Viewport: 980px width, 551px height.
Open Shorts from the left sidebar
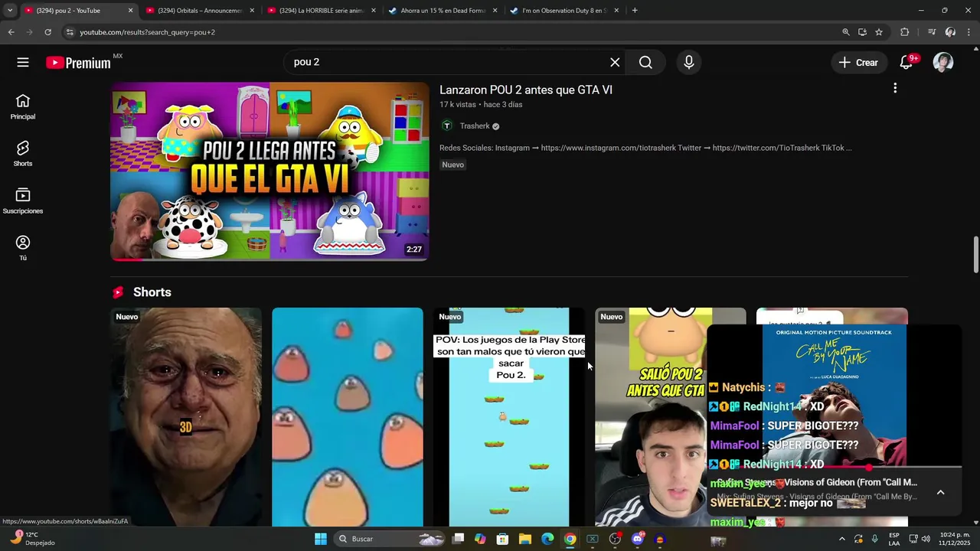coord(23,154)
